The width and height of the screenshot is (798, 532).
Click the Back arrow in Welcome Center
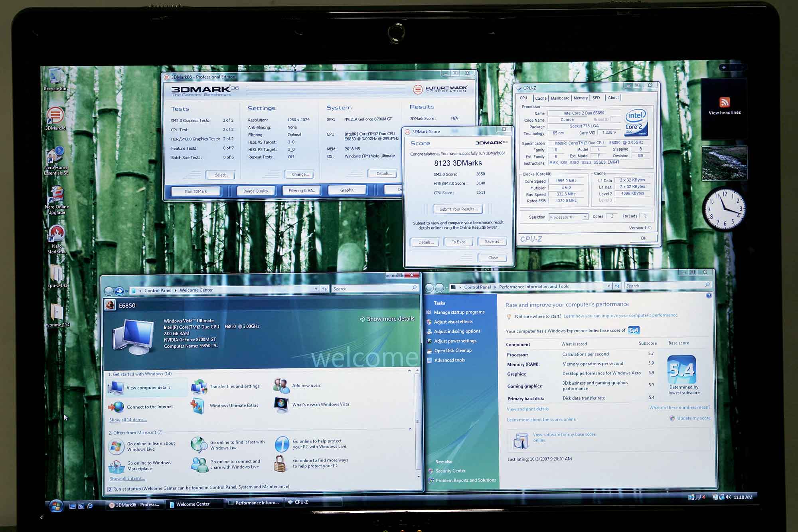pos(109,291)
